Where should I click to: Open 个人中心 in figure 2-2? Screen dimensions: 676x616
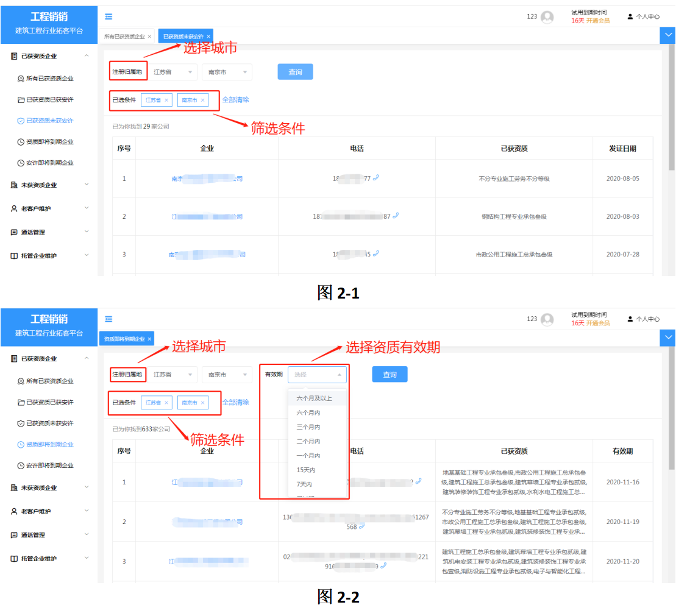pyautogui.click(x=643, y=319)
